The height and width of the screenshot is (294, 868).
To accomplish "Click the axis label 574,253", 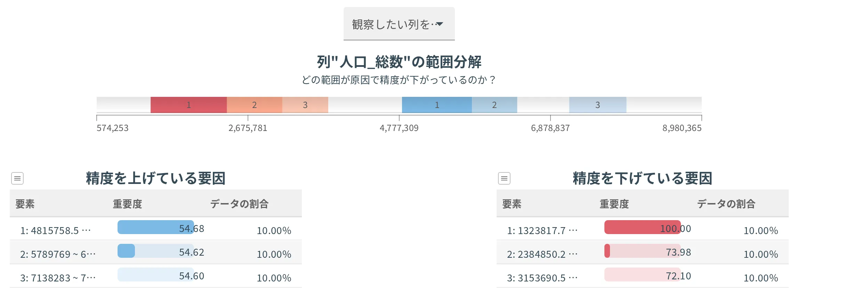I will 113,128.
